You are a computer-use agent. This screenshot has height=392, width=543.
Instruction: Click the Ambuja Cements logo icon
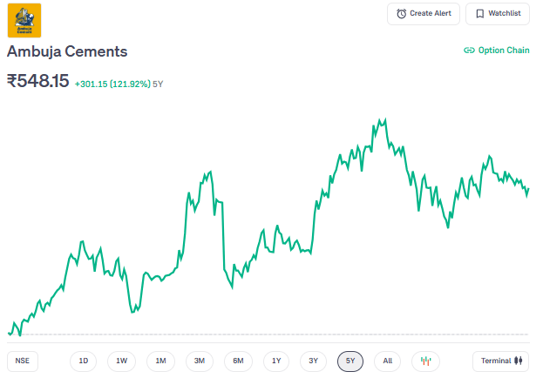pos(24,20)
